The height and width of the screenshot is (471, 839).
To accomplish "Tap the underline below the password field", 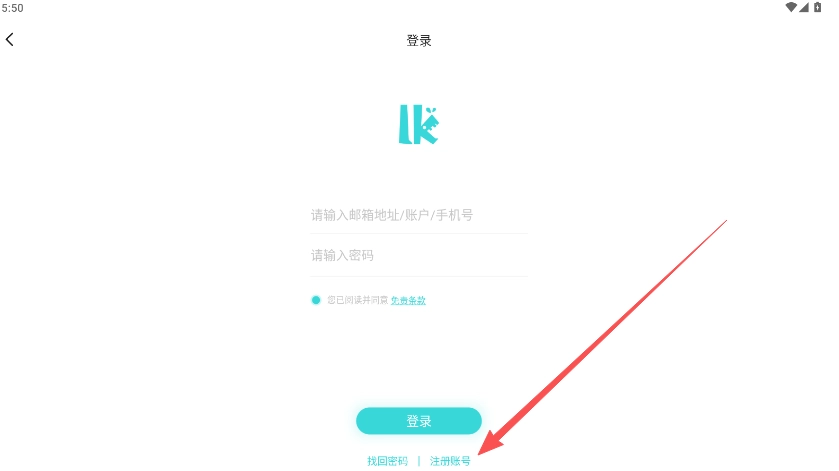I will click(x=419, y=276).
